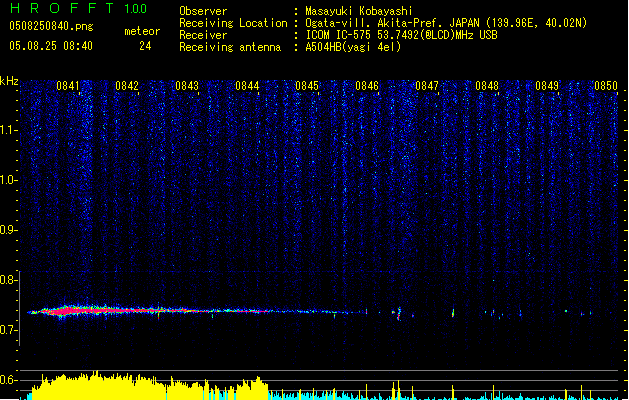Click the 0847 time marker
This screenshot has width=629, height=400.
coord(427,86)
